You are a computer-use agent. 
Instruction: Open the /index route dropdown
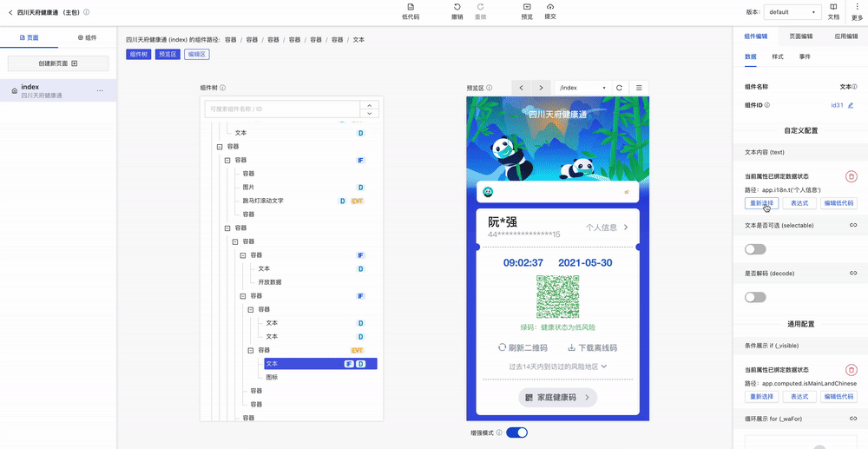point(582,88)
